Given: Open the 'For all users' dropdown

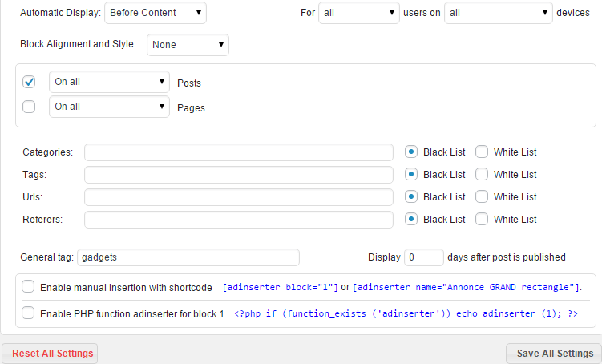Looking at the screenshot, I should click(359, 13).
